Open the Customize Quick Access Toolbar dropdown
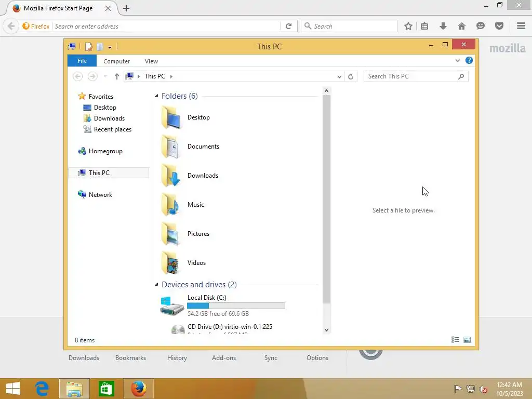 [x=110, y=47]
